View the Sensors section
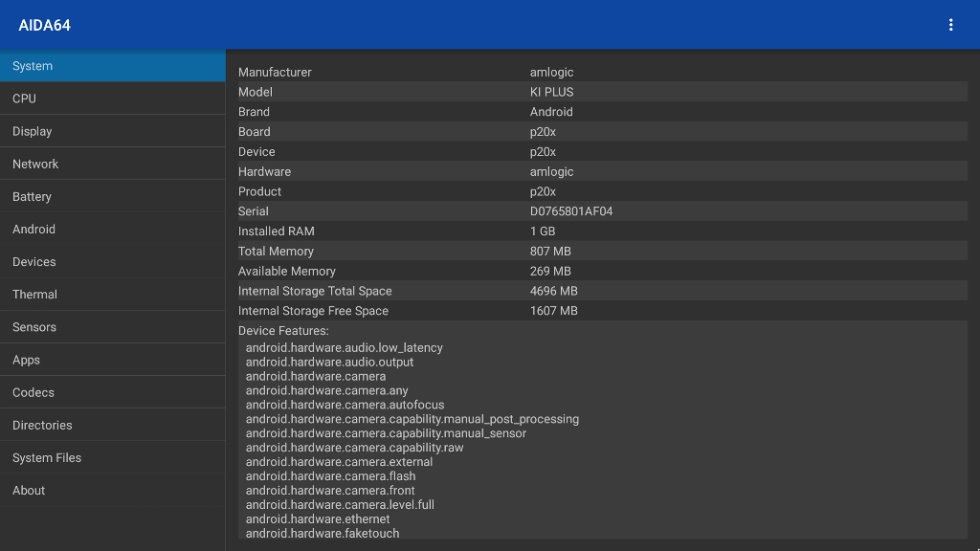Image resolution: width=980 pixels, height=551 pixels. click(113, 327)
